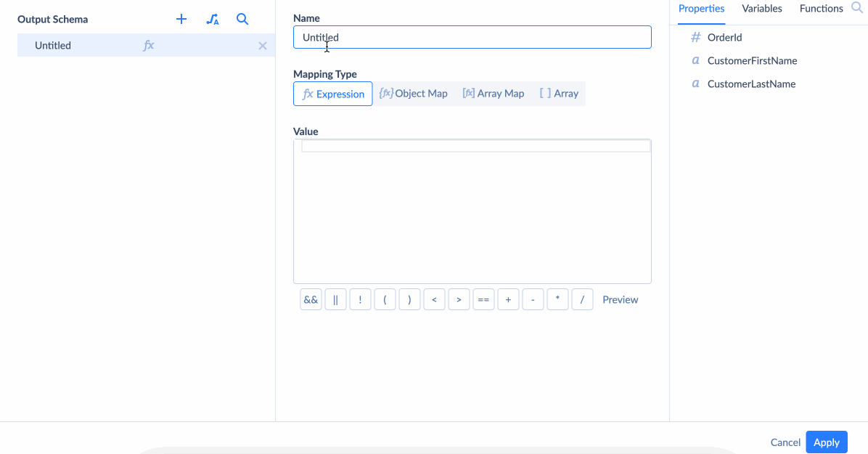The width and height of the screenshot is (868, 454).
Task: Click the number type icon for OrderId
Action: coord(696,37)
